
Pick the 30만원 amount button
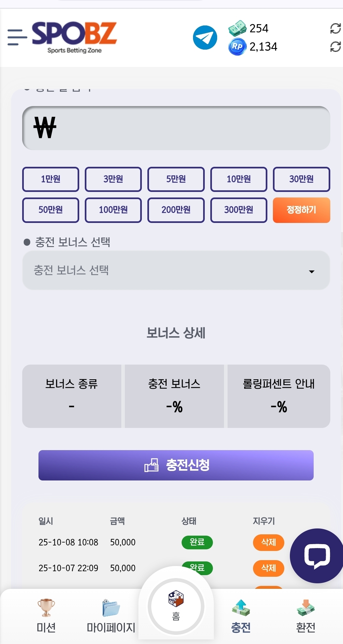click(301, 179)
